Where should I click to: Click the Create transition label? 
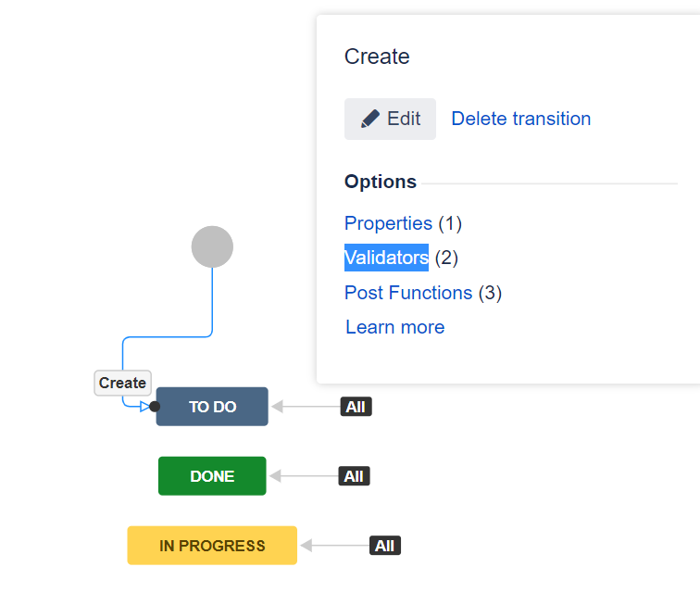122,383
